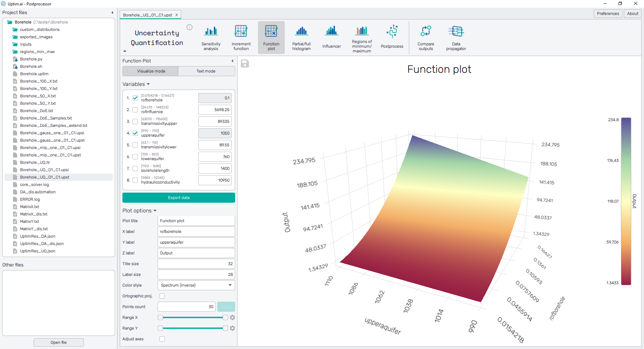Collapse the Uncertainty Quantification ribbon arrow

(125, 51)
